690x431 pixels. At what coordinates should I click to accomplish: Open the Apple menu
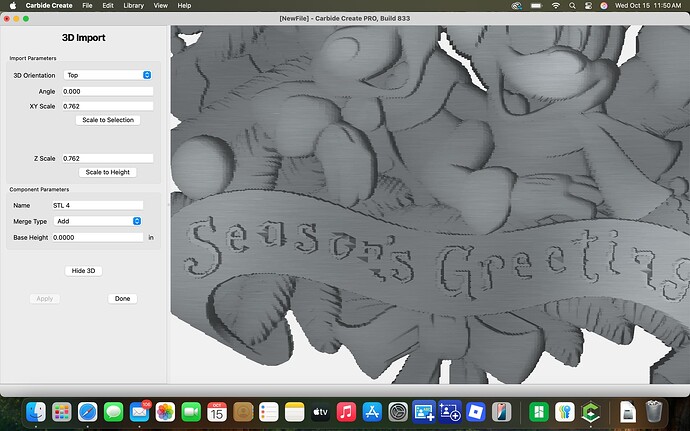point(13,6)
